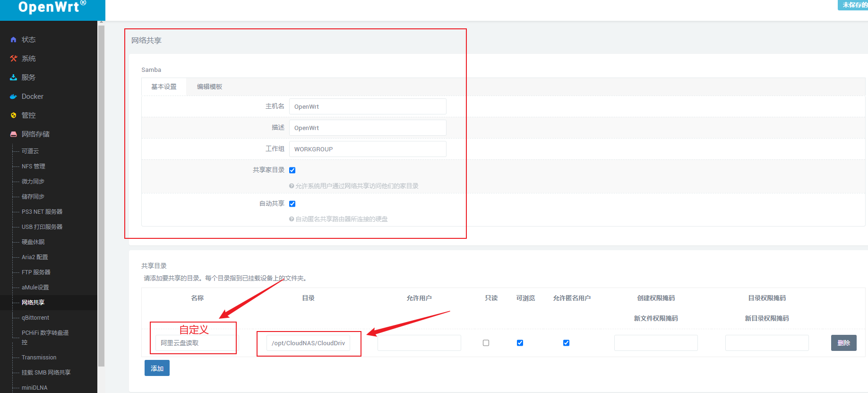Disable the 自动共享 checkbox

pyautogui.click(x=292, y=204)
